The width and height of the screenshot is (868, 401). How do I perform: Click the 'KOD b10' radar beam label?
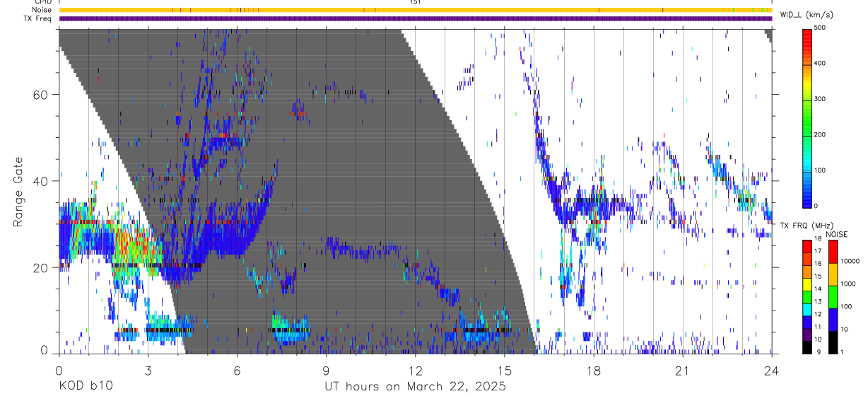point(85,387)
